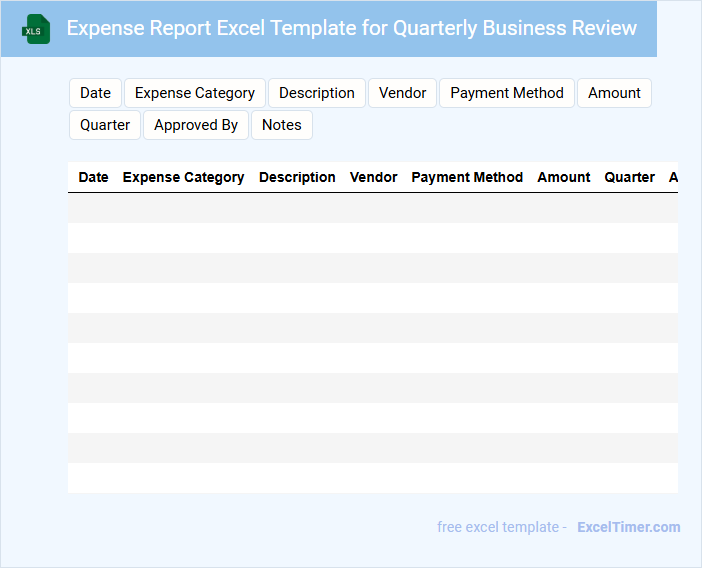Select the Vendor tag button
The height and width of the screenshot is (568, 702).
pos(402,93)
